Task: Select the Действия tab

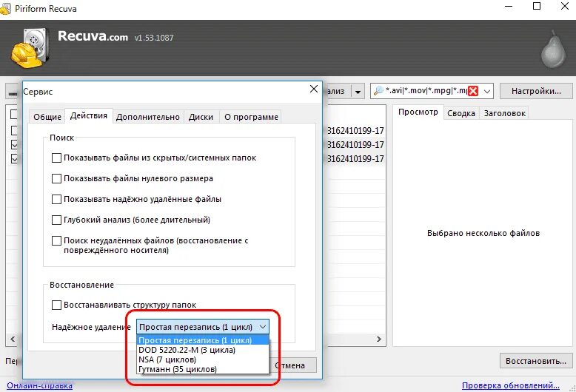Action: pos(89,115)
